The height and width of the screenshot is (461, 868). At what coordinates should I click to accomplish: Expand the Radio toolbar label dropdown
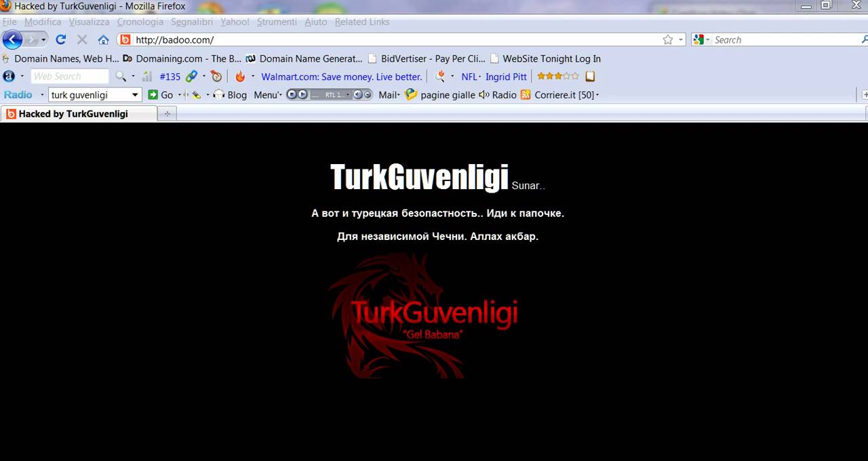42,95
